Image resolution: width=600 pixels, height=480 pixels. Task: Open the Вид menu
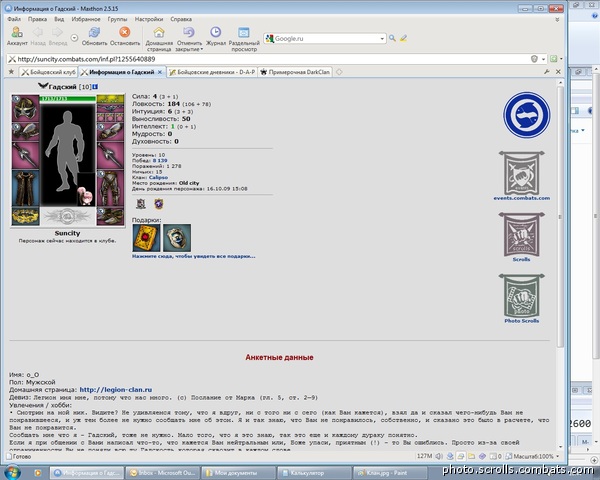[59, 19]
